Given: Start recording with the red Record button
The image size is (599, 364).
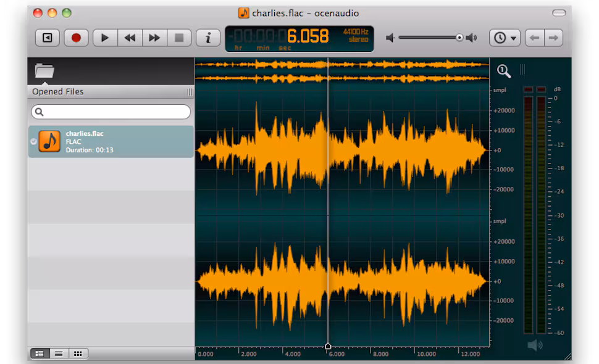Looking at the screenshot, I should click(x=76, y=38).
